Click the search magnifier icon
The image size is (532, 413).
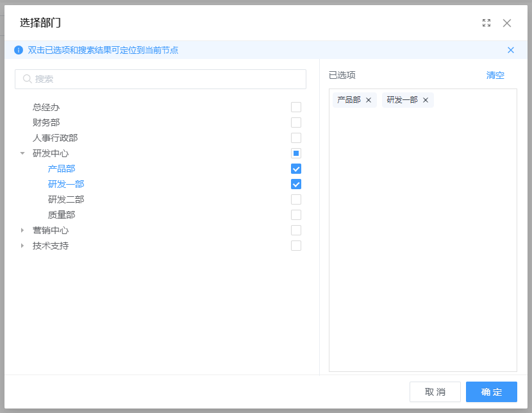click(x=28, y=79)
